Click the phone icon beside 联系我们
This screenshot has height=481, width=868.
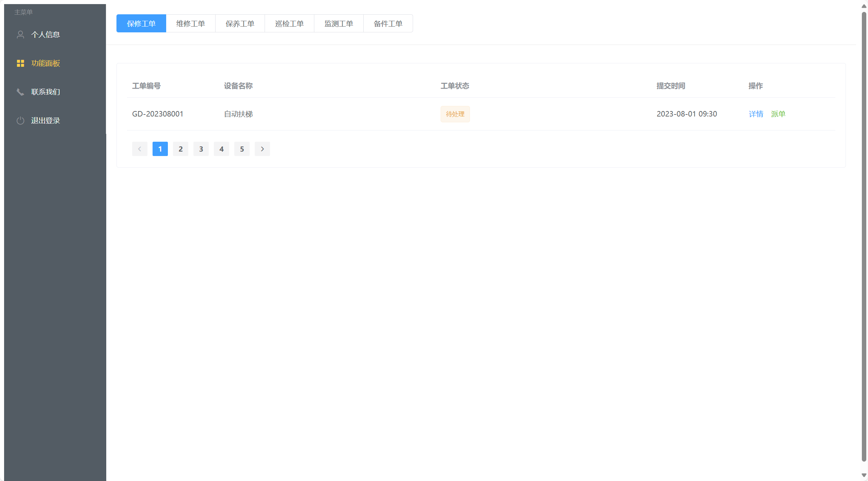click(20, 92)
